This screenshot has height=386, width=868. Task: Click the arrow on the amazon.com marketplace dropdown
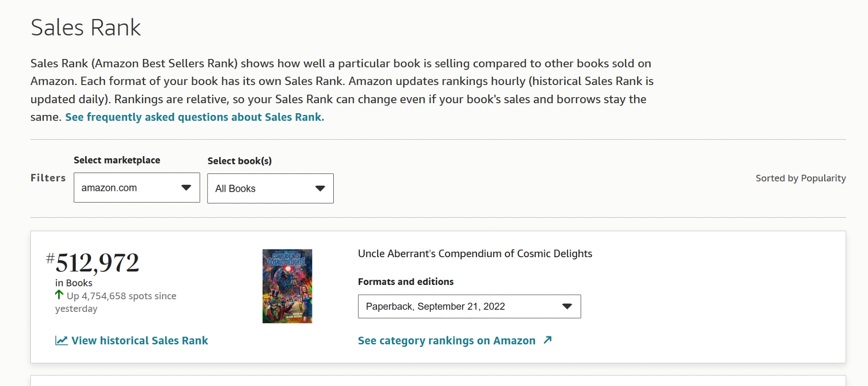click(186, 188)
